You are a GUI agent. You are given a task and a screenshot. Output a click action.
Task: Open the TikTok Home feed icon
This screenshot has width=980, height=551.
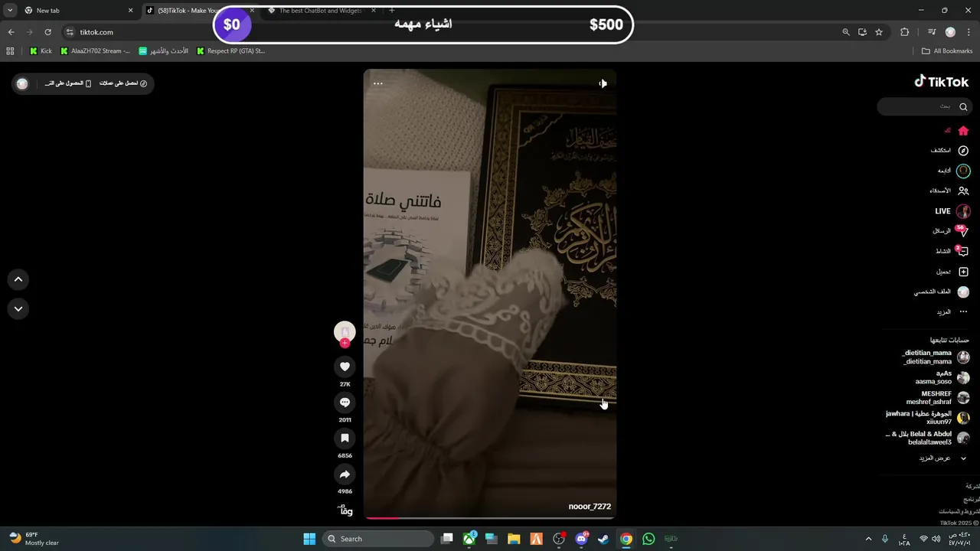point(963,131)
